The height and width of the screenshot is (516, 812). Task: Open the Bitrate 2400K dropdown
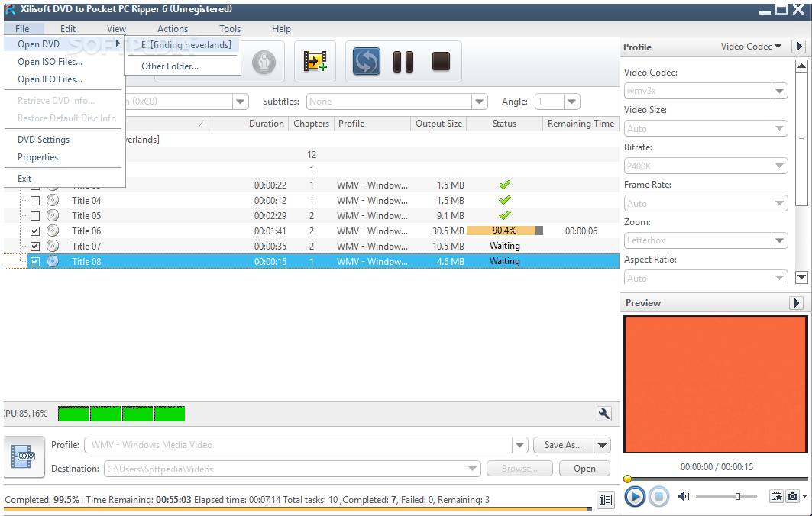pyautogui.click(x=779, y=166)
